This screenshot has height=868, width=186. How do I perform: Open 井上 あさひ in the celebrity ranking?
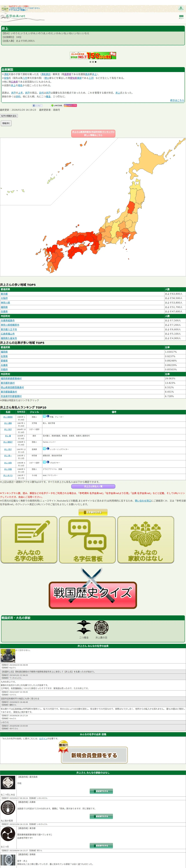(x=8, y=475)
